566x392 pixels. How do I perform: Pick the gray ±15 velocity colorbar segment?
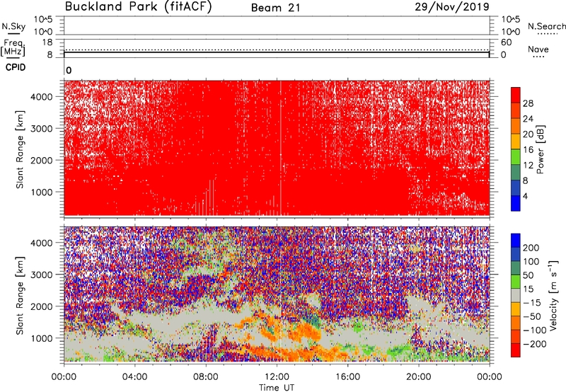(x=516, y=295)
